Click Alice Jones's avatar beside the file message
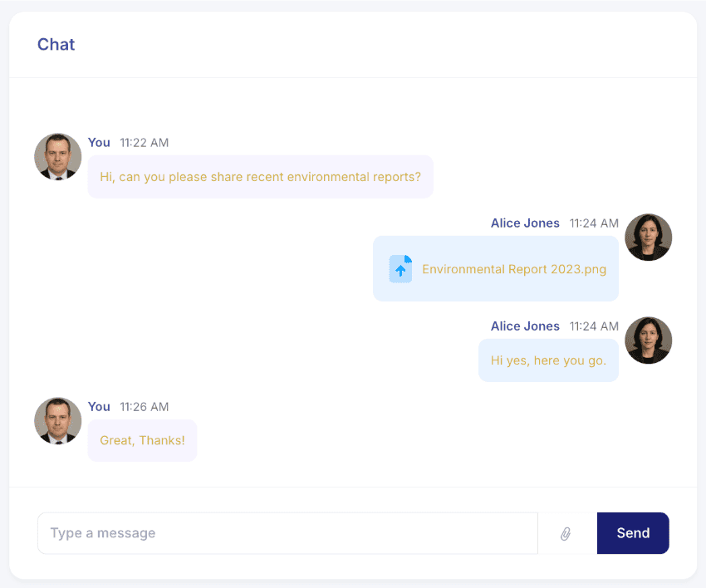Image resolution: width=706 pixels, height=588 pixels. 649,237
